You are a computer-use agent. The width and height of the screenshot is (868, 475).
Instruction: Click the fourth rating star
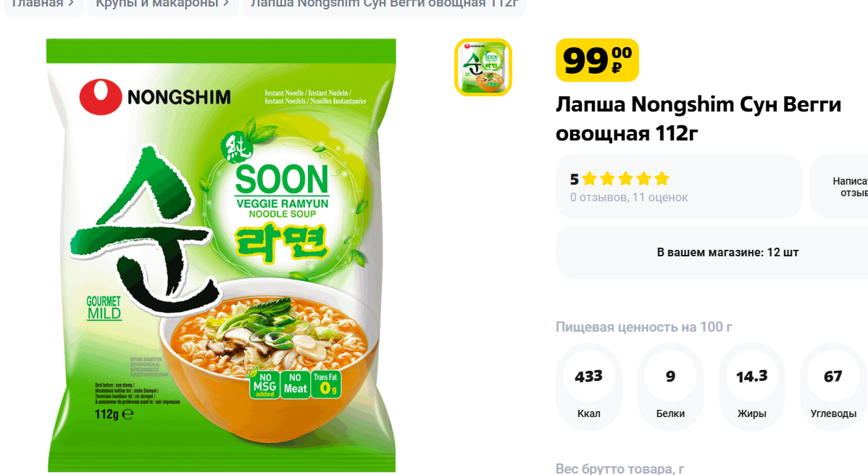644,179
